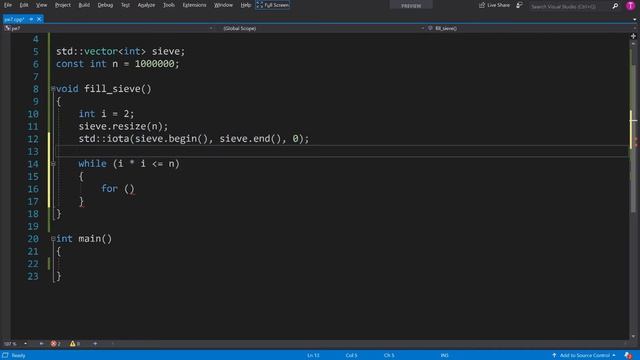This screenshot has width=640, height=360.
Task: Open the user account avatar
Action: pos(630,5)
